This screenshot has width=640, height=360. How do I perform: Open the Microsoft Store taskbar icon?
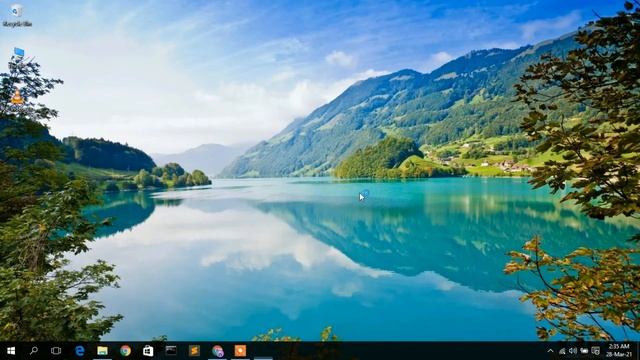tap(148, 351)
